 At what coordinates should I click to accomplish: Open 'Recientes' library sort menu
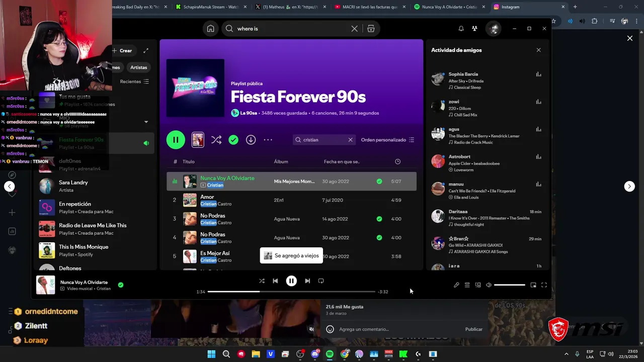[134, 81]
